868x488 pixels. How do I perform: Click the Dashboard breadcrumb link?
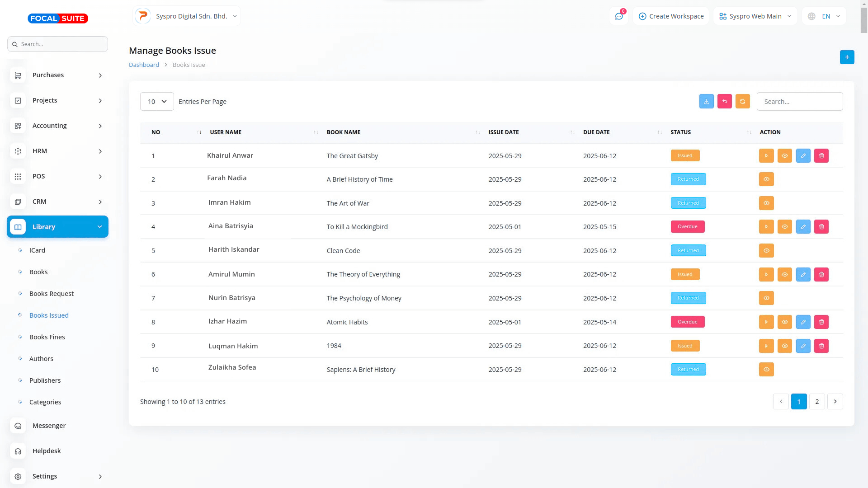pos(144,65)
